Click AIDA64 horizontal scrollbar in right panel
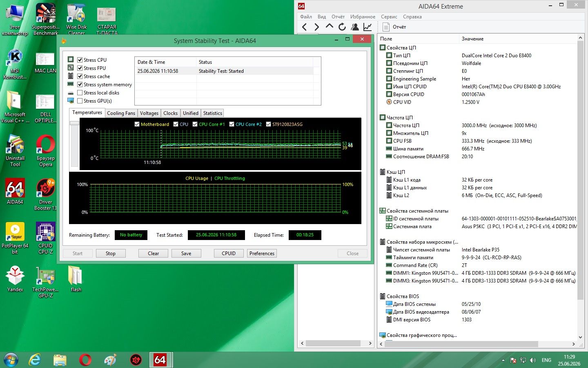Screen dimensions: 588x368 pyautogui.click(x=461, y=344)
